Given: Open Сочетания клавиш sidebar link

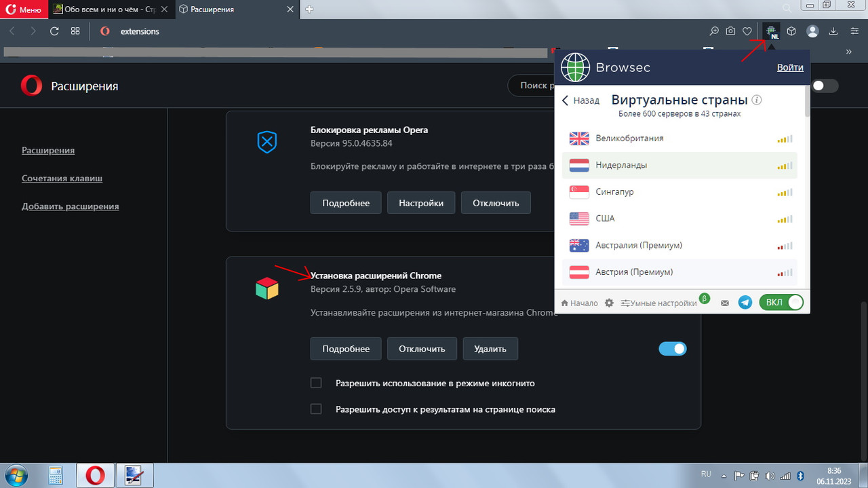Looking at the screenshot, I should (x=62, y=178).
